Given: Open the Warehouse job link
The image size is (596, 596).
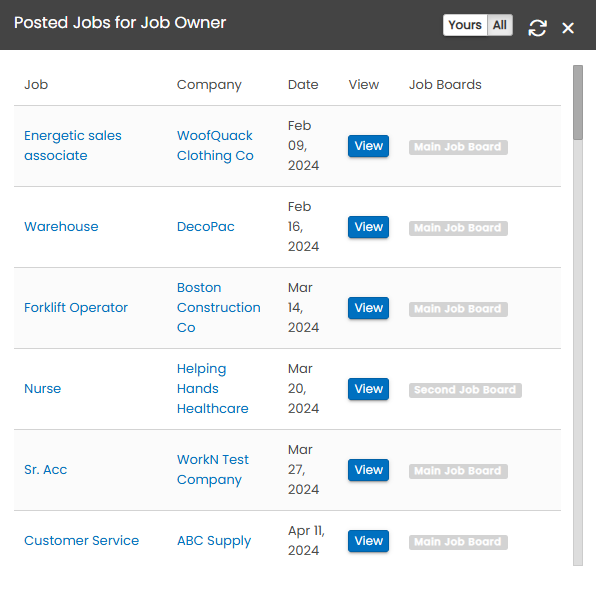Looking at the screenshot, I should tap(61, 227).
